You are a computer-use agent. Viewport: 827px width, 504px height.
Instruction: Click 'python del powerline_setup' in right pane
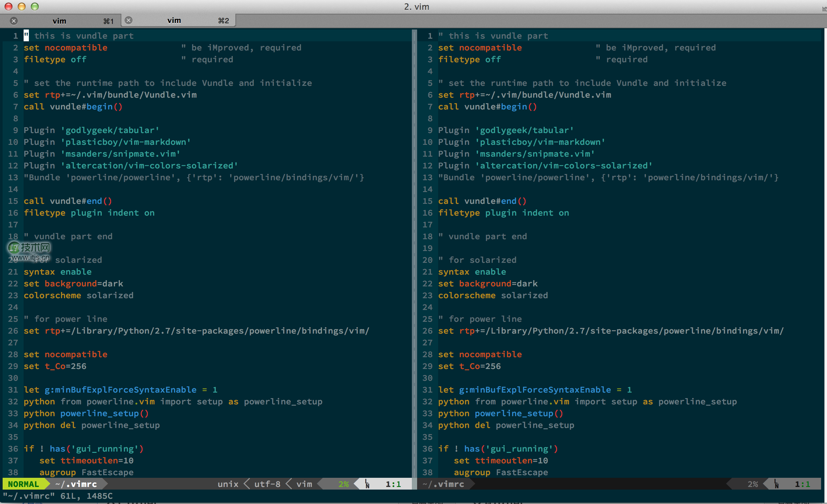pyautogui.click(x=506, y=425)
